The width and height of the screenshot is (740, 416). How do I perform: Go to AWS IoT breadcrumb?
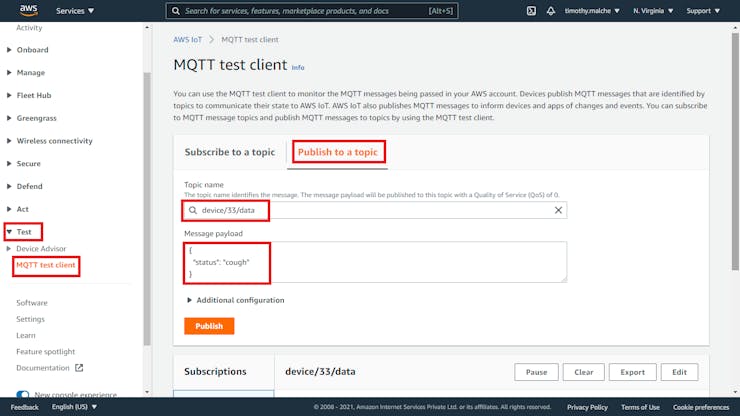click(187, 40)
